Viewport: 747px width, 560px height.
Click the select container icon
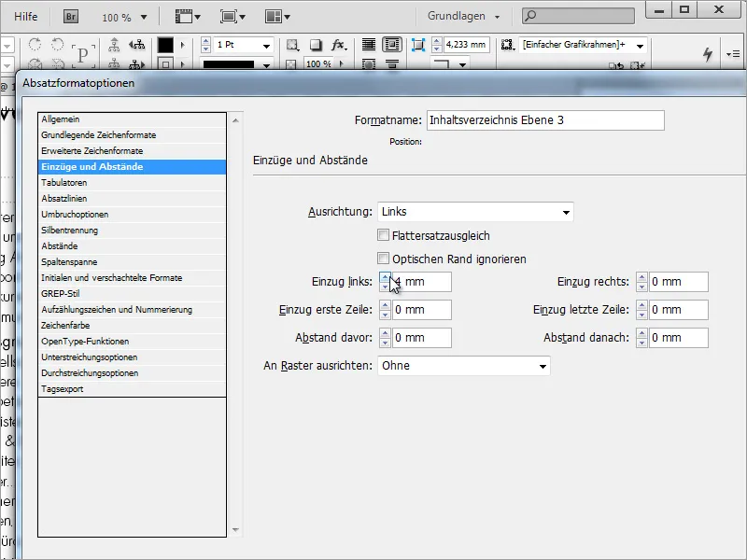[x=114, y=45]
